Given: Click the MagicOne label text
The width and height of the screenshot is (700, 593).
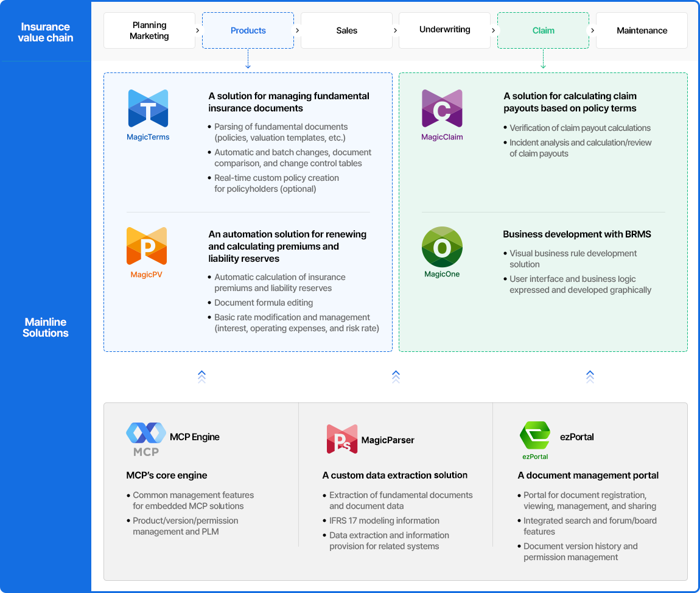Looking at the screenshot, I should tap(442, 274).
